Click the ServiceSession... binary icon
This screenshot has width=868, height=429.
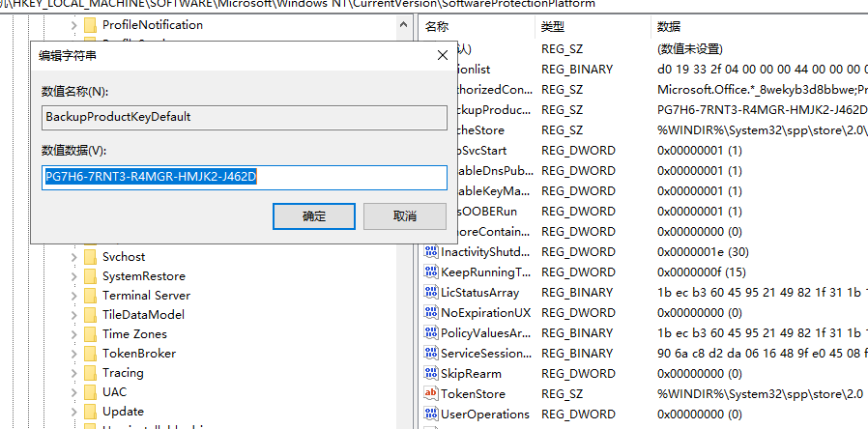431,354
